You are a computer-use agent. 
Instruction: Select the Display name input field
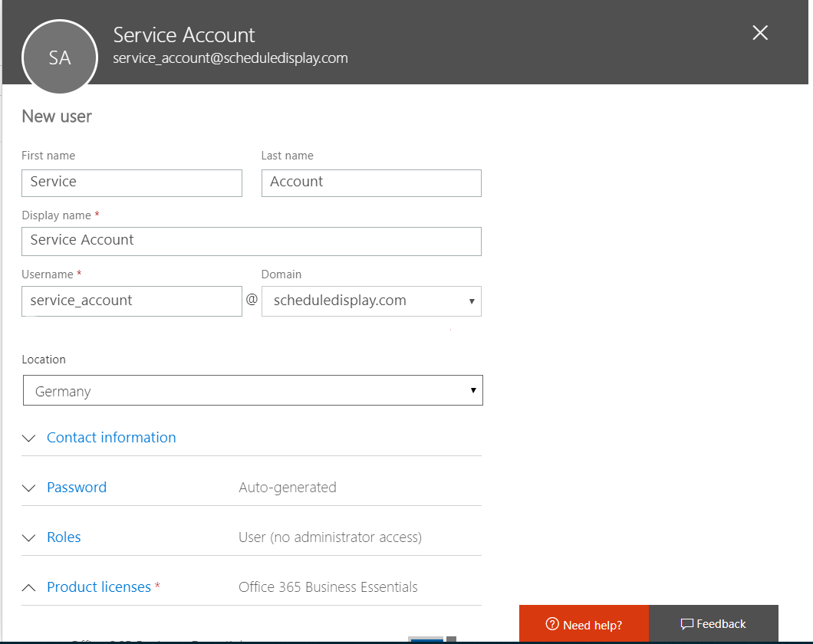coord(252,241)
